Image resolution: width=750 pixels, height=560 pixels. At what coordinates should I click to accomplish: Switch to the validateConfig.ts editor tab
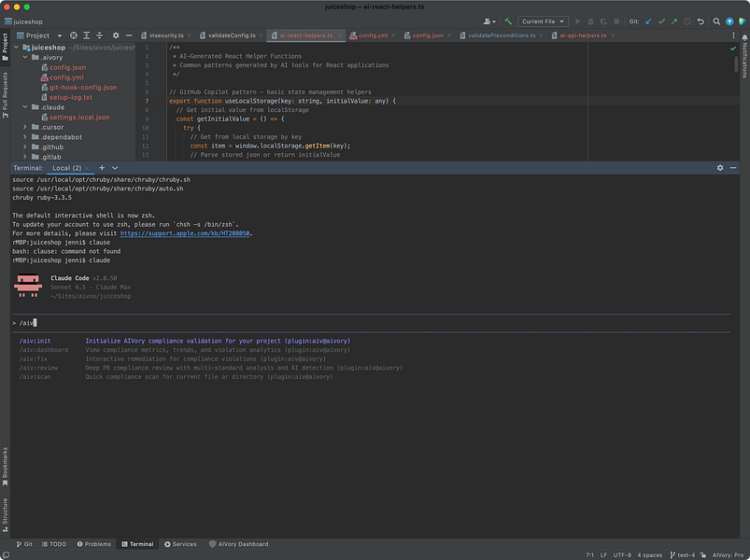(231, 35)
